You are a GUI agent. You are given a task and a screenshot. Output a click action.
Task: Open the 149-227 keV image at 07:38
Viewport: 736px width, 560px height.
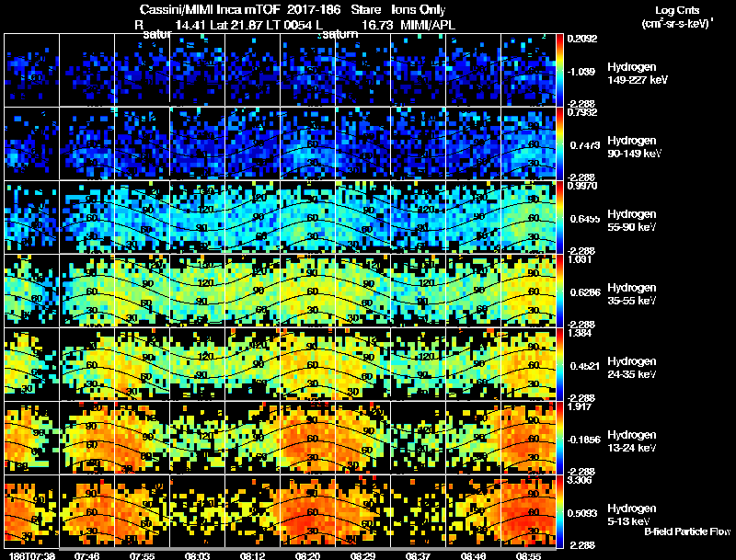pos(31,71)
